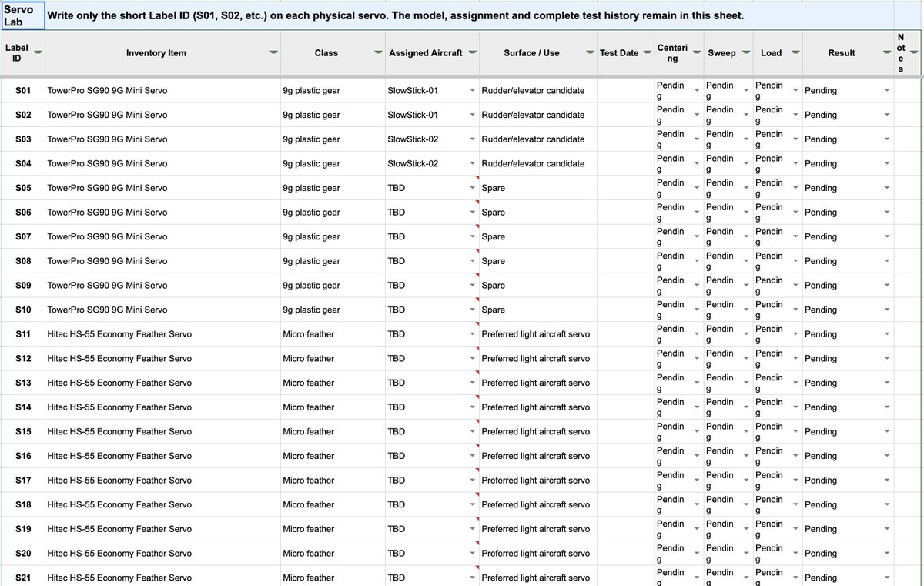The width and height of the screenshot is (924, 586).
Task: Select Micro feather cell in row S14
Action: tap(333, 407)
